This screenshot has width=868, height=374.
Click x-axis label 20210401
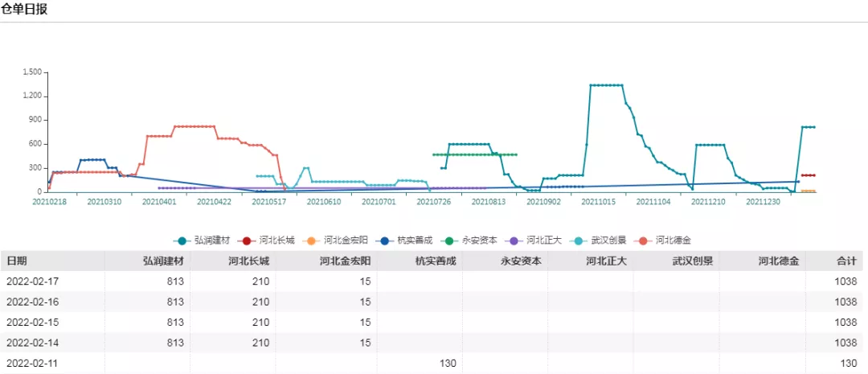click(159, 202)
